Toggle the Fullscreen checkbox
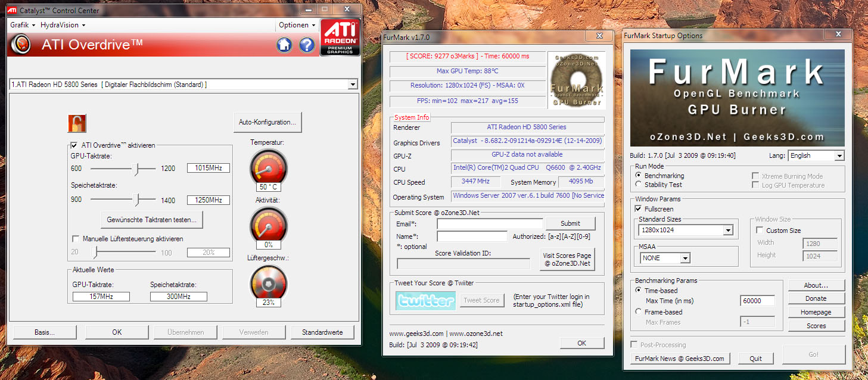Screen dimensions: 868x380 639,209
